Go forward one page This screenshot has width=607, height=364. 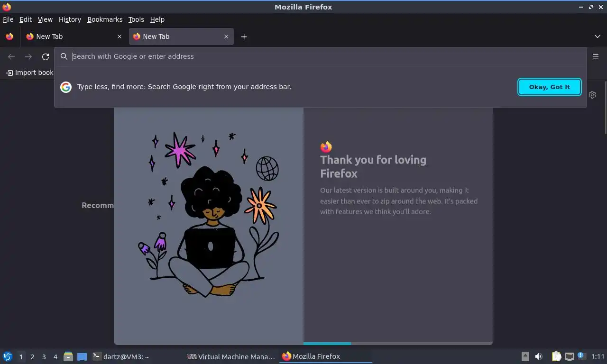[x=28, y=56]
